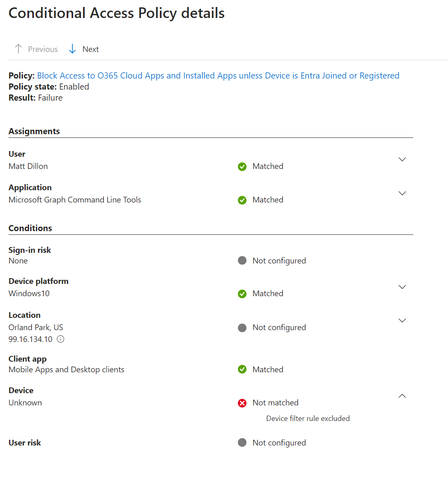The width and height of the screenshot is (448, 486).
Task: Click the Previous up-arrow icon
Action: pos(18,49)
